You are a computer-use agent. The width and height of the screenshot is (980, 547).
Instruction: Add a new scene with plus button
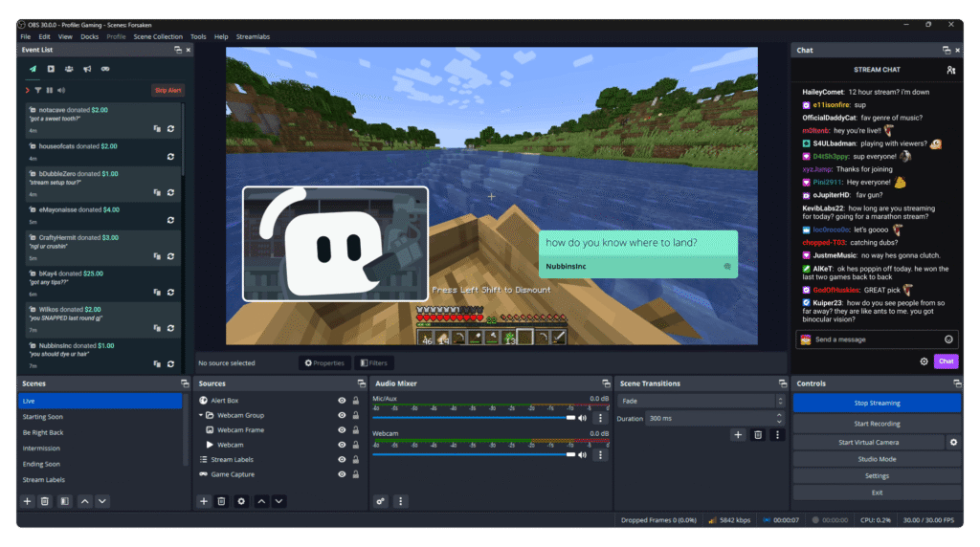coord(27,501)
